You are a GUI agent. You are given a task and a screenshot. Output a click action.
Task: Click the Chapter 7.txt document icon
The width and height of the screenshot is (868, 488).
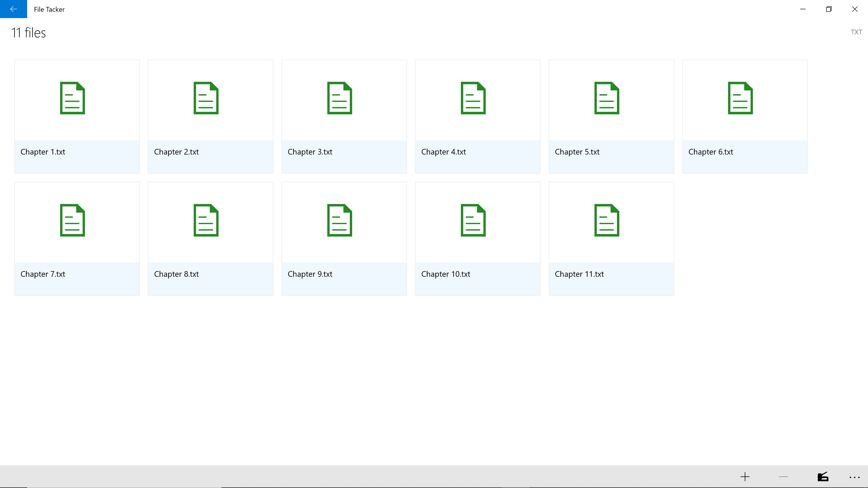[72, 220]
